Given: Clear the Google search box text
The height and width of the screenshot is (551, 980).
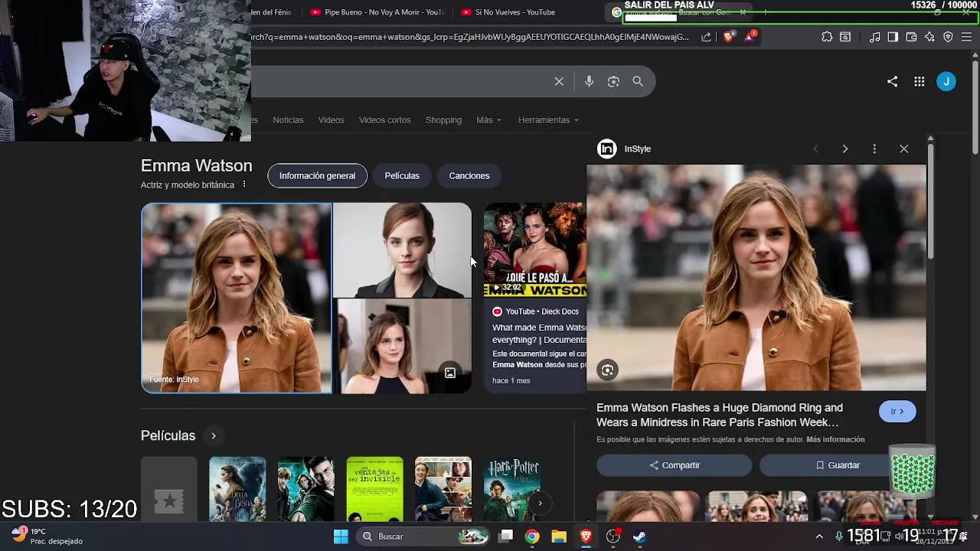Looking at the screenshot, I should click(559, 81).
